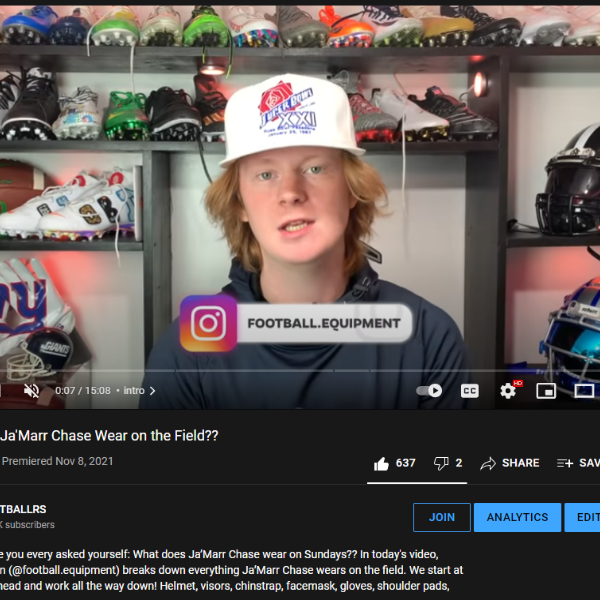Click the 0:07 / 15:08 time display
Image resolution: width=600 pixels, height=600 pixels.
[x=83, y=391]
